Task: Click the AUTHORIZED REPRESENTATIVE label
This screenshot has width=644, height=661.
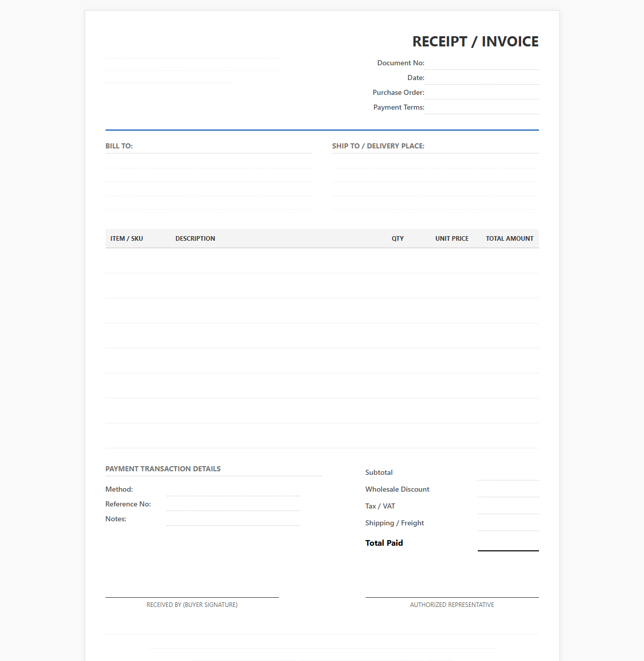Action: coord(452,605)
